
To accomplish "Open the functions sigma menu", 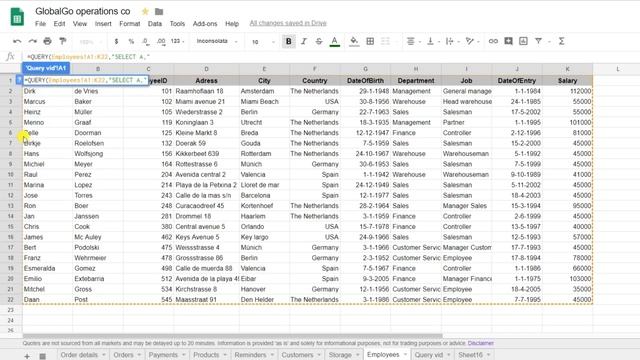I will click(x=562, y=41).
